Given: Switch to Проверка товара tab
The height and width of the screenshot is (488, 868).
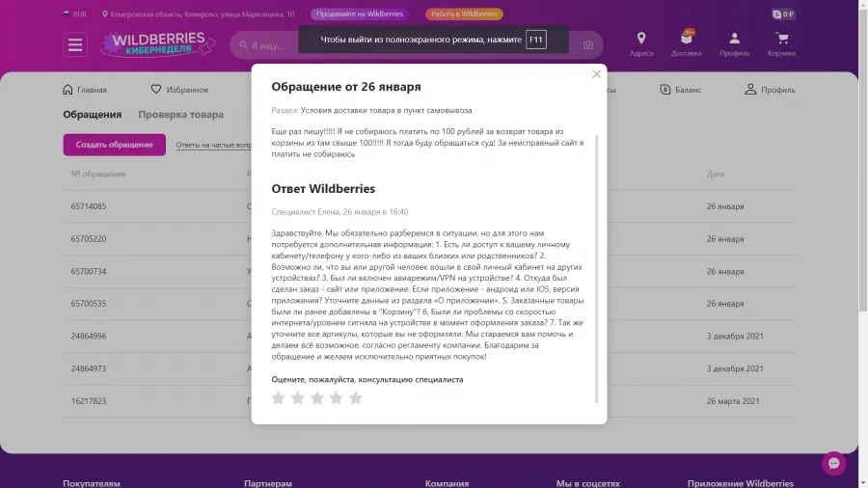Looking at the screenshot, I should tap(181, 115).
